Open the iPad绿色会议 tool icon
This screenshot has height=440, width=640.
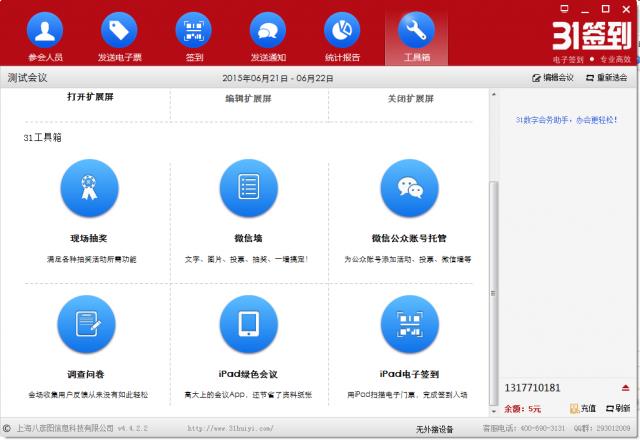tap(249, 324)
